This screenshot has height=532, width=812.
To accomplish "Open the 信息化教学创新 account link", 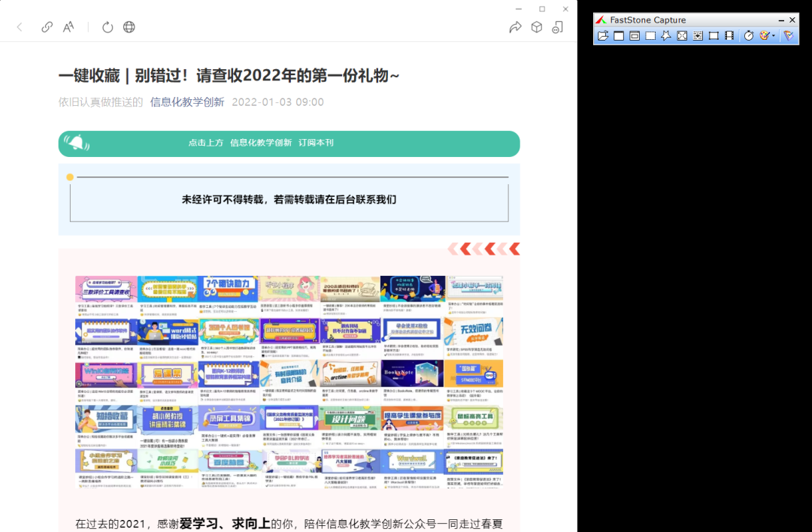I will [x=187, y=101].
